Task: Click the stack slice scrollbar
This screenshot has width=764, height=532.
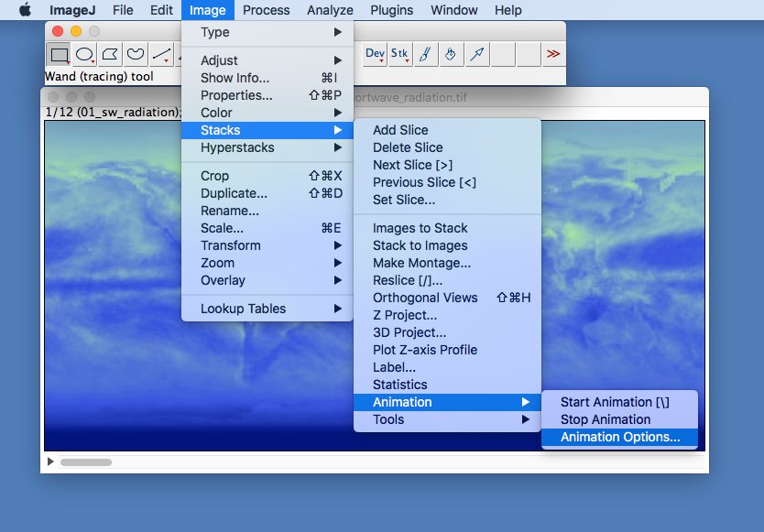Action: point(381,461)
